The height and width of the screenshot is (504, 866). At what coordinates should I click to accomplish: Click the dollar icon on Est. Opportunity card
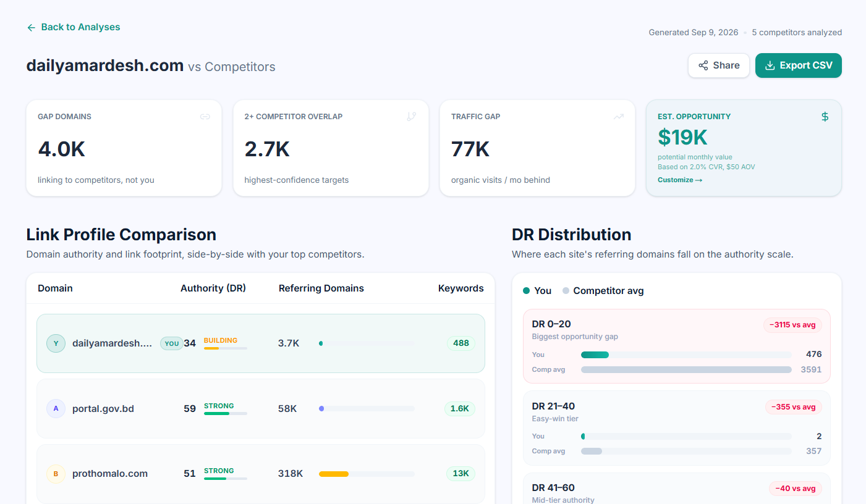[825, 117]
